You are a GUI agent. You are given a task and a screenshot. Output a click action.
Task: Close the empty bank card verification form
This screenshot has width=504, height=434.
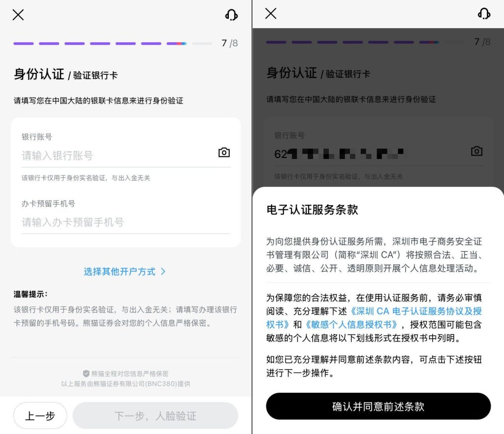(x=18, y=15)
